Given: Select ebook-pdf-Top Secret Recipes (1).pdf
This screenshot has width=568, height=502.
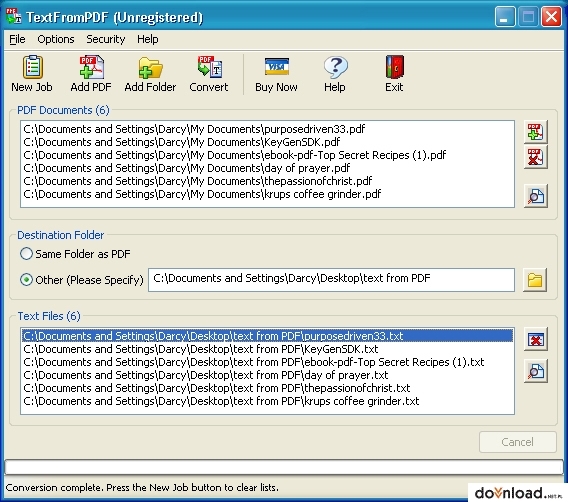Looking at the screenshot, I should pos(267,155).
